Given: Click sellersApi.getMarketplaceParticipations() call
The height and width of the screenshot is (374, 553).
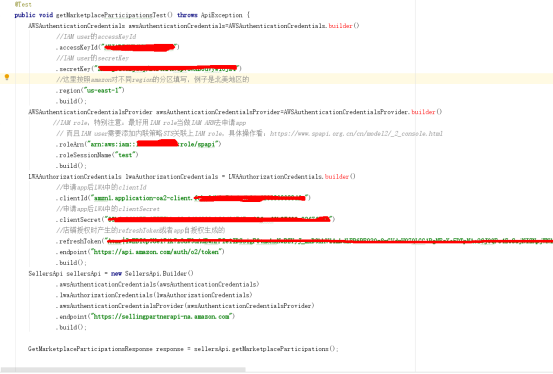Looking at the screenshot, I should click(x=265, y=349).
